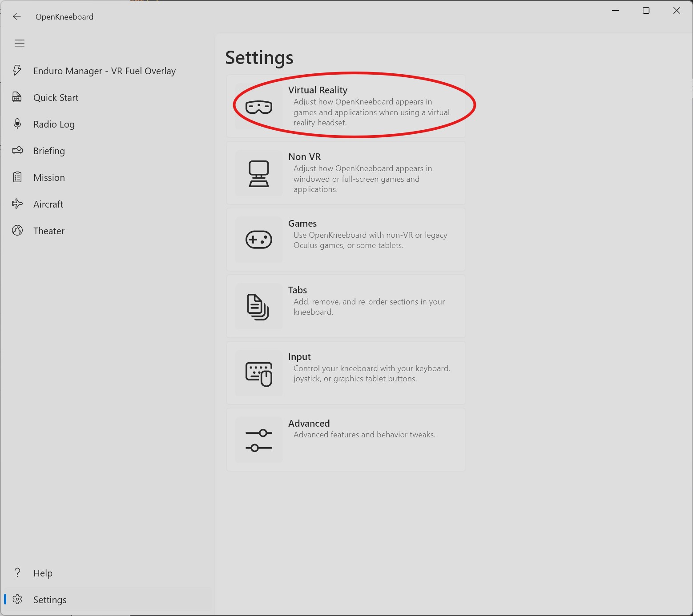Switch to the Briefing tab
This screenshot has height=616, width=693.
[x=107, y=151]
